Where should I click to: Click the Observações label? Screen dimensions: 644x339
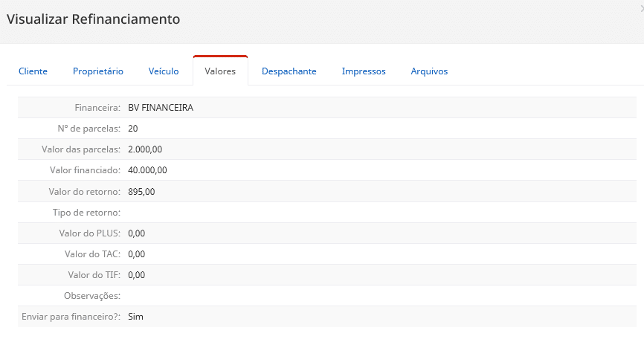(92, 296)
